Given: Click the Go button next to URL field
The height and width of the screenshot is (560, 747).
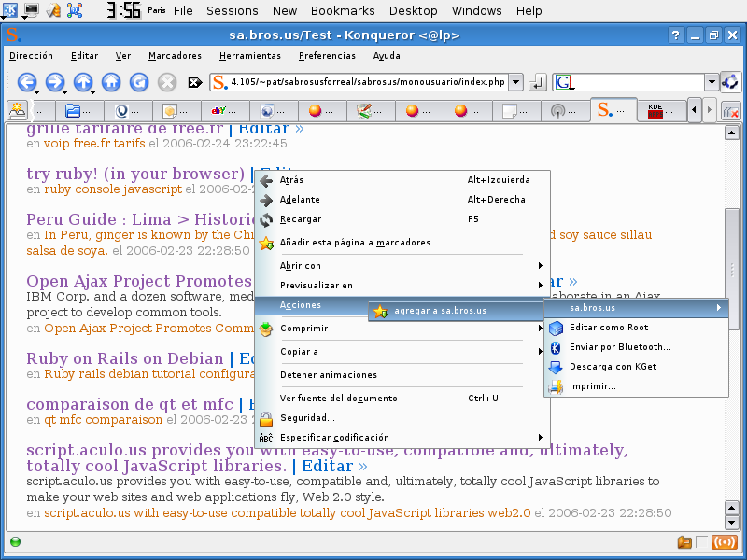Looking at the screenshot, I should 538,83.
